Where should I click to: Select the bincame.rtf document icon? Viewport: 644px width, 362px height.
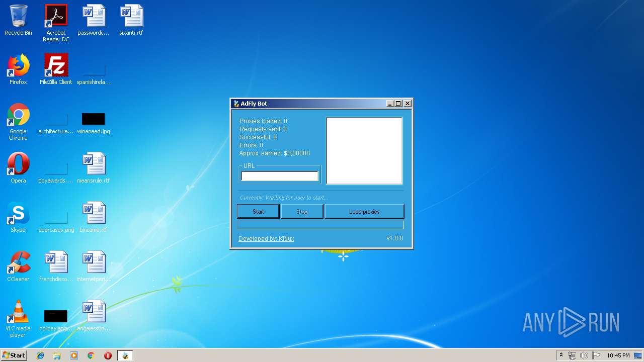94,217
